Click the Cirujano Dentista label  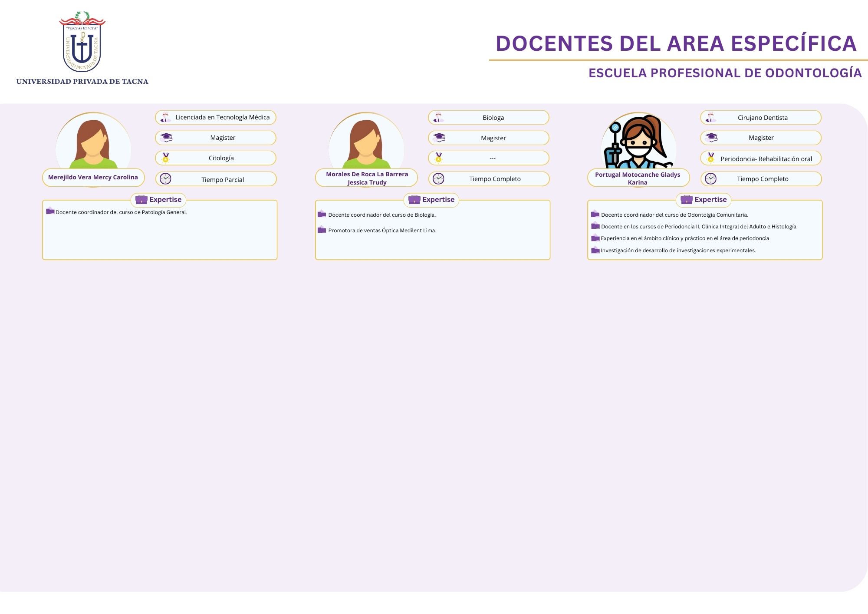(763, 118)
